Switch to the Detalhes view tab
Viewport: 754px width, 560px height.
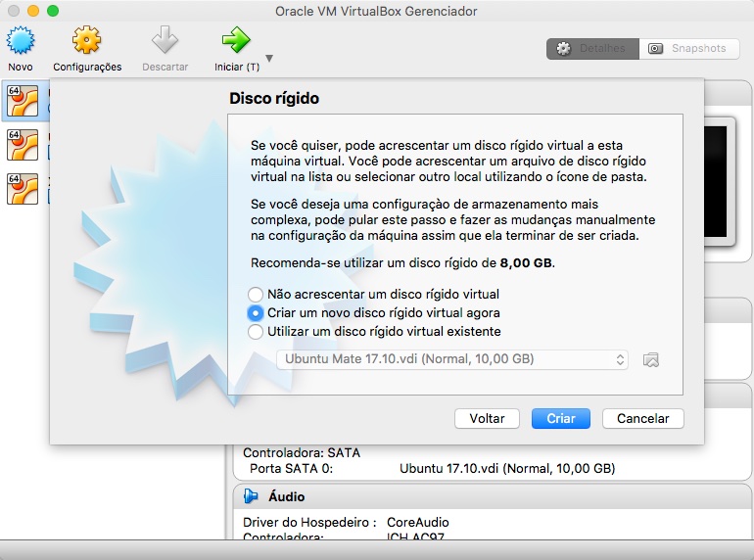click(592, 48)
